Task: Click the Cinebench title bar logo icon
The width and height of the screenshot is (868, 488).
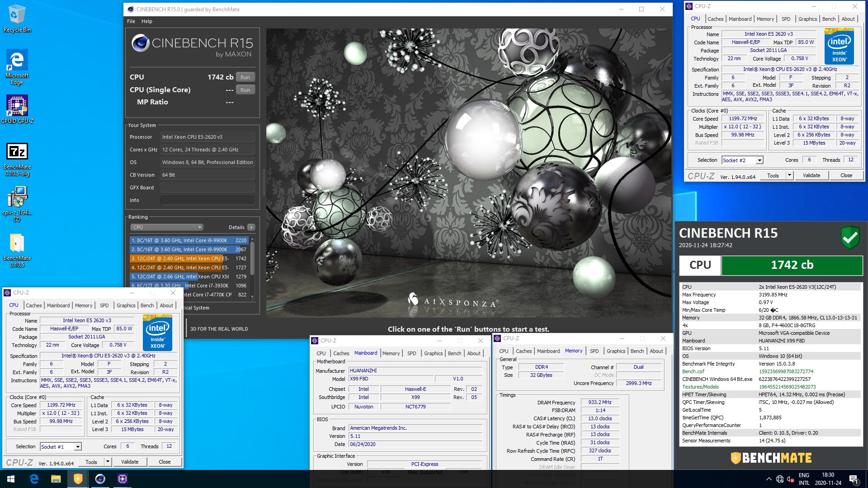Action: [x=131, y=9]
